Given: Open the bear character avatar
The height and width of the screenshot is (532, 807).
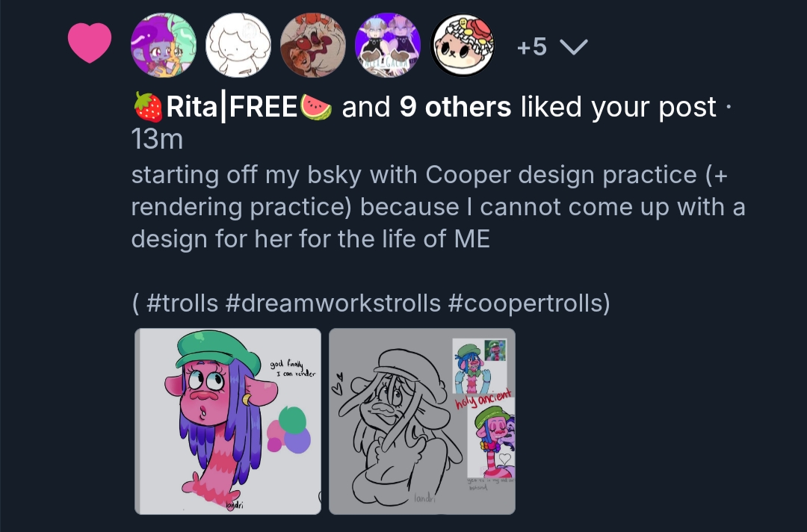Looking at the screenshot, I should [463, 46].
